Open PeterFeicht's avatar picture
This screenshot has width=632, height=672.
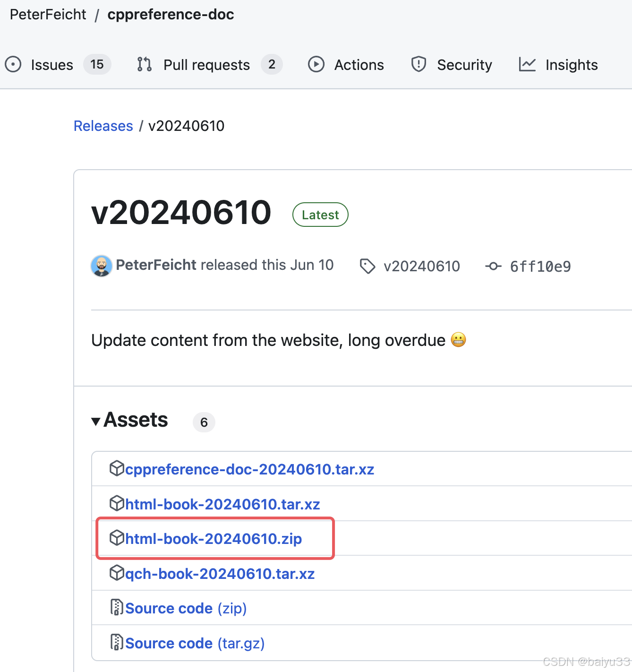pos(101,266)
